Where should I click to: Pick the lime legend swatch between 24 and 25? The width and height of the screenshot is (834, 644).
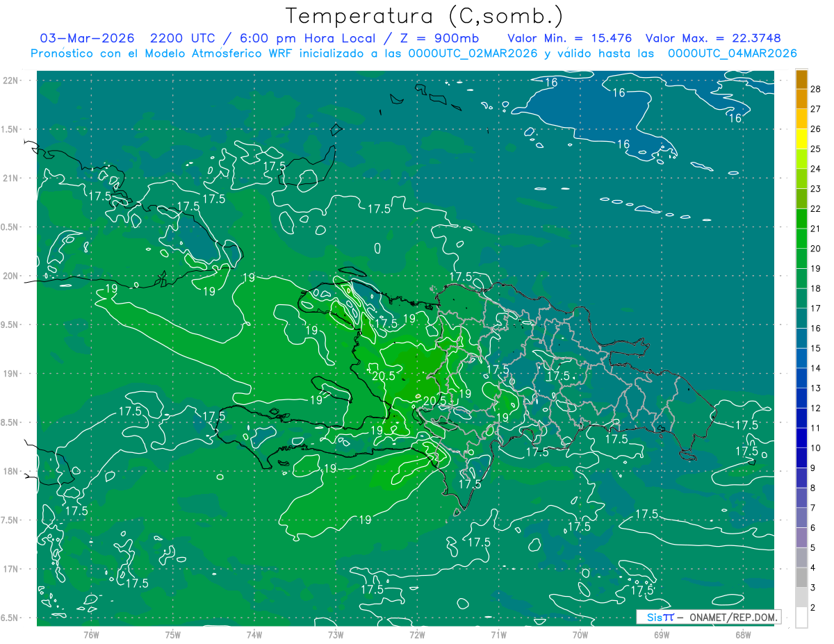(802, 158)
